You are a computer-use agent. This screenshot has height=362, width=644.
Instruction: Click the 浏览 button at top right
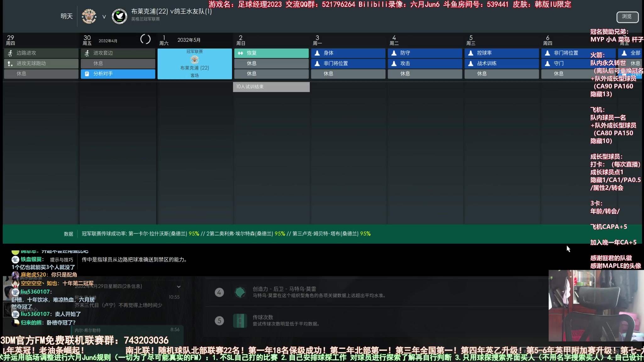click(x=627, y=17)
